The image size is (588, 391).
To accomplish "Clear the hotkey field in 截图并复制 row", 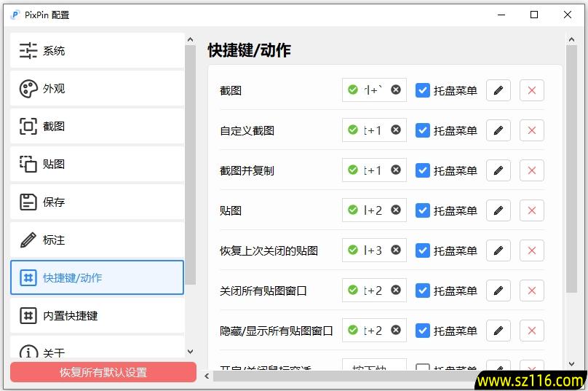I will (395, 170).
